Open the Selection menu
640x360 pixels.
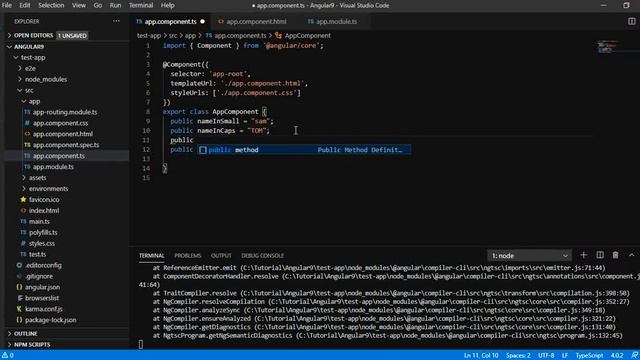(51, 5)
